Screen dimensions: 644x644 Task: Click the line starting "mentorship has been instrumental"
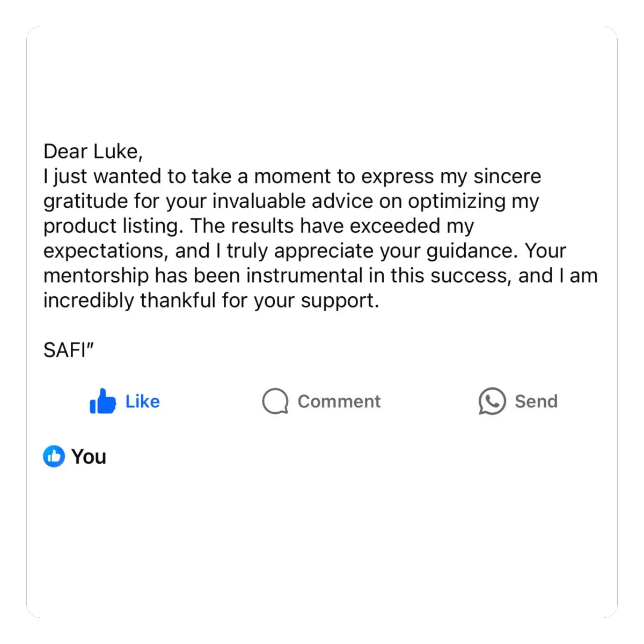[321, 275]
